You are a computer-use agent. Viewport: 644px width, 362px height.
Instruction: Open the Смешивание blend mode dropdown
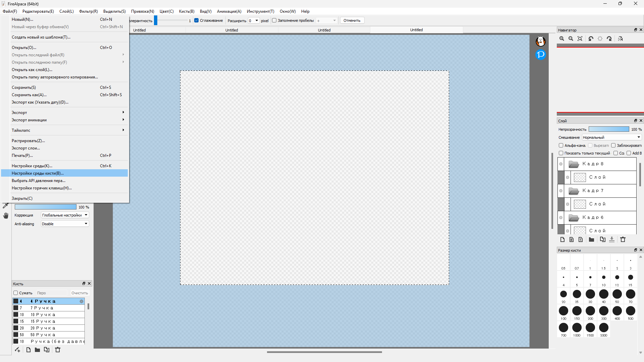(612, 137)
